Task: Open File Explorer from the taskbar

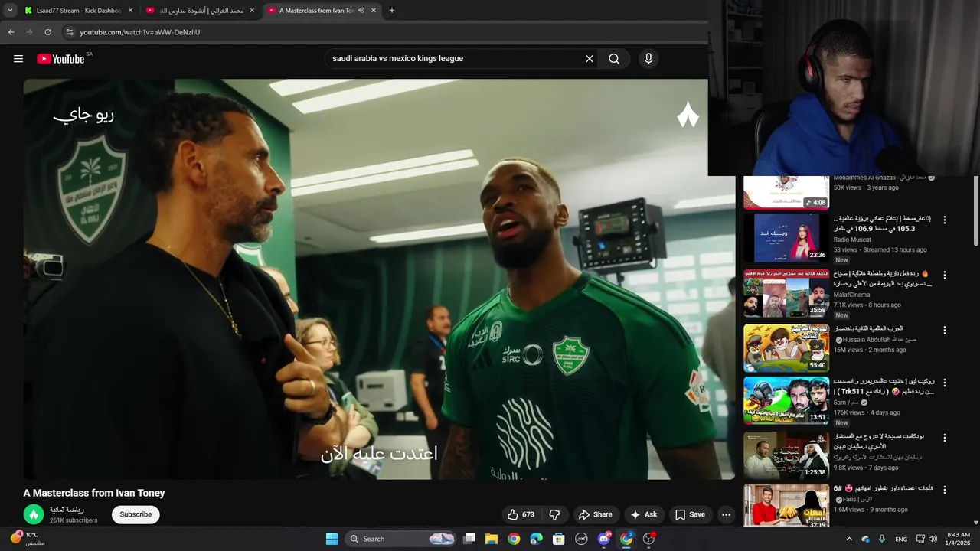Action: click(492, 539)
